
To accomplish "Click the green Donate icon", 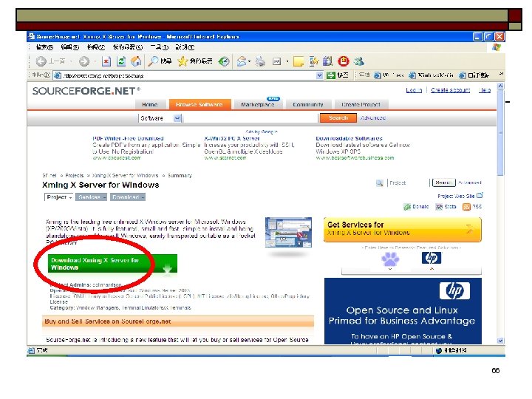I will [x=407, y=207].
